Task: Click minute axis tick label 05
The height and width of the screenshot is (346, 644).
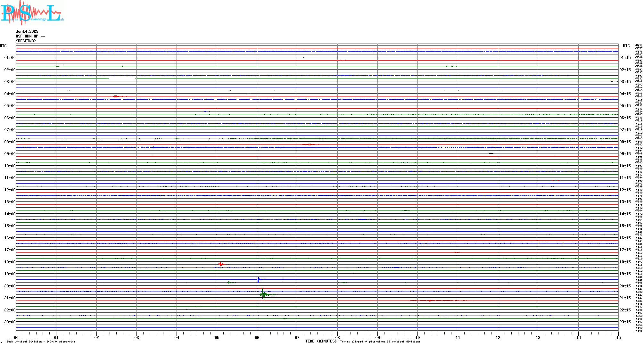Action: (x=217, y=337)
